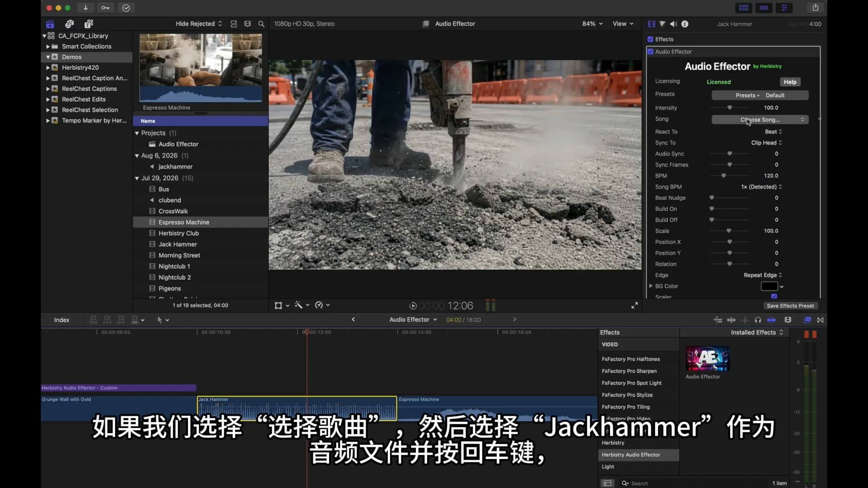Click the viewer audio meters icon
This screenshot has width=868, height=488.
491,305
